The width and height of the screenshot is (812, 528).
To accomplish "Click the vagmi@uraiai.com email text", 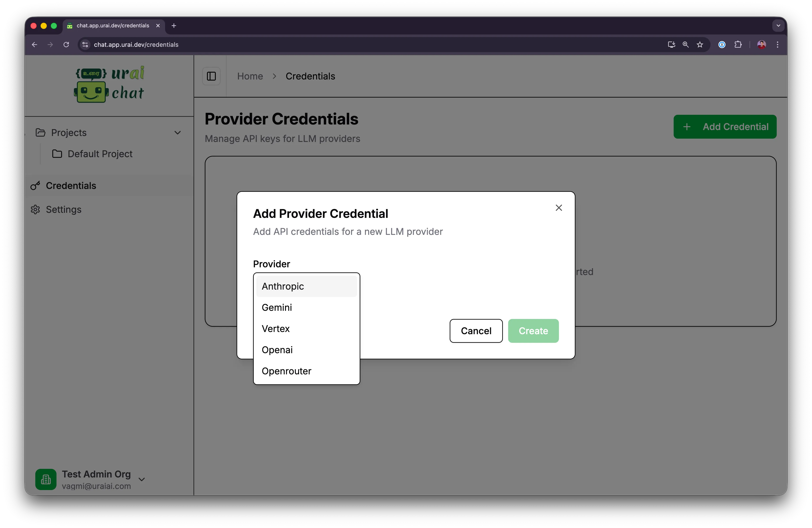I will point(96,486).
